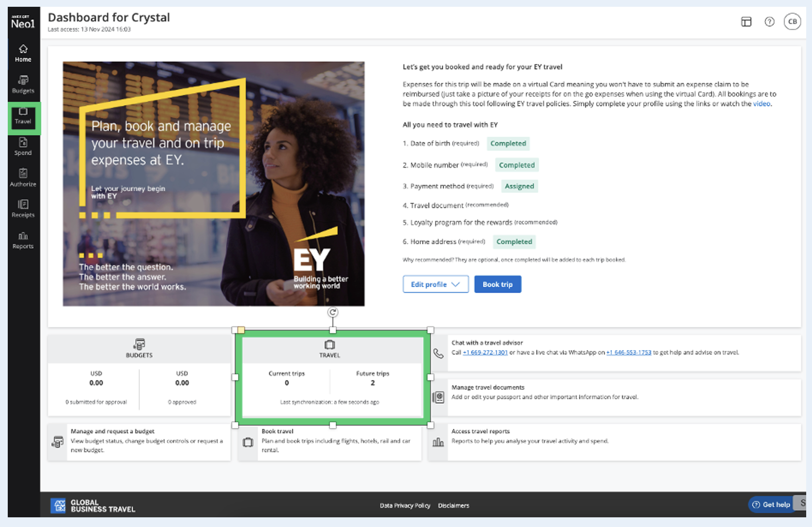Click Completed status next to Home address
The width and height of the screenshot is (812, 527).
click(x=514, y=242)
